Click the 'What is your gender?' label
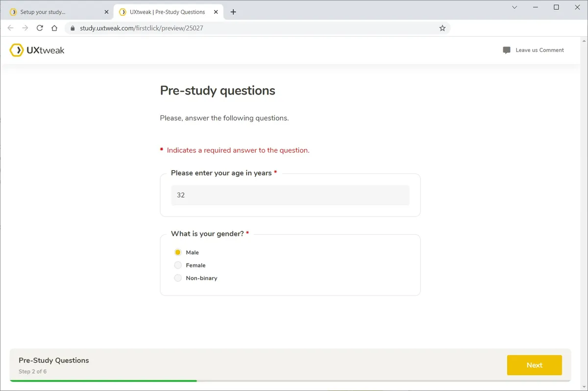 [207, 234]
